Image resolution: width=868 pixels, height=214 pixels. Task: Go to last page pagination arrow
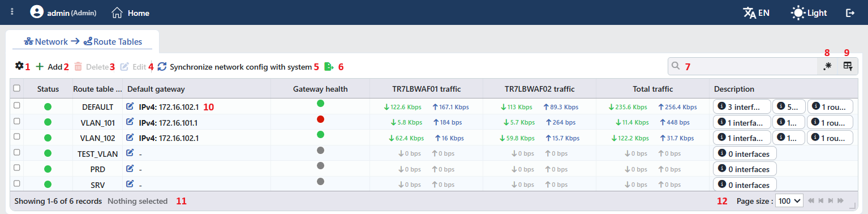[x=840, y=201]
